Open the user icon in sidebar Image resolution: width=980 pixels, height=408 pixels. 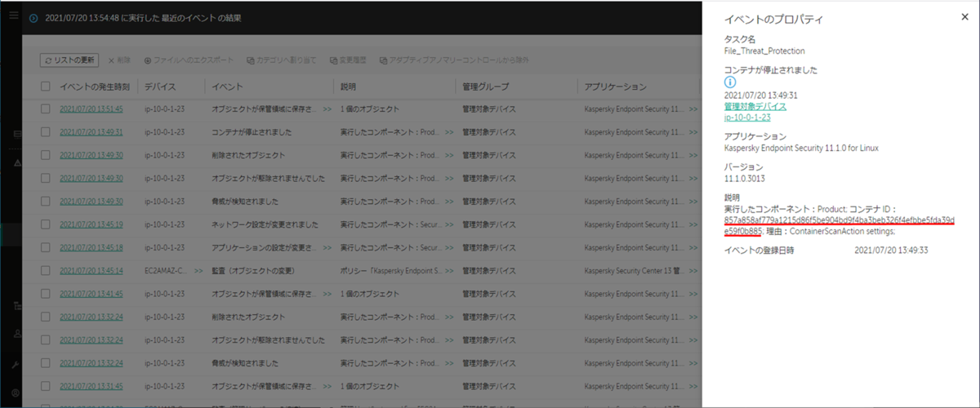(16, 334)
